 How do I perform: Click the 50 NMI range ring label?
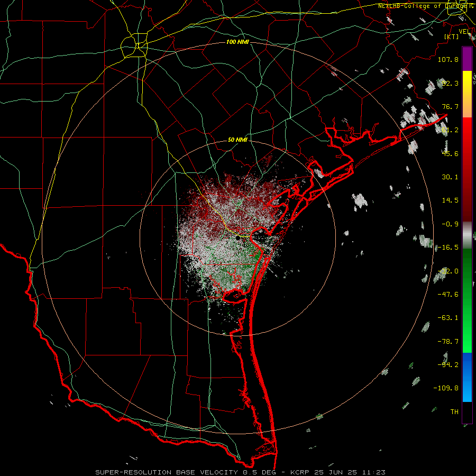point(237,140)
